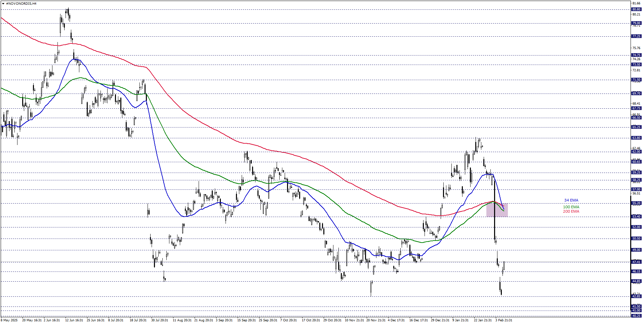Click the 55.20 price level tag
Image resolution: width=644 pixels, height=324 pixels.
(x=635, y=203)
